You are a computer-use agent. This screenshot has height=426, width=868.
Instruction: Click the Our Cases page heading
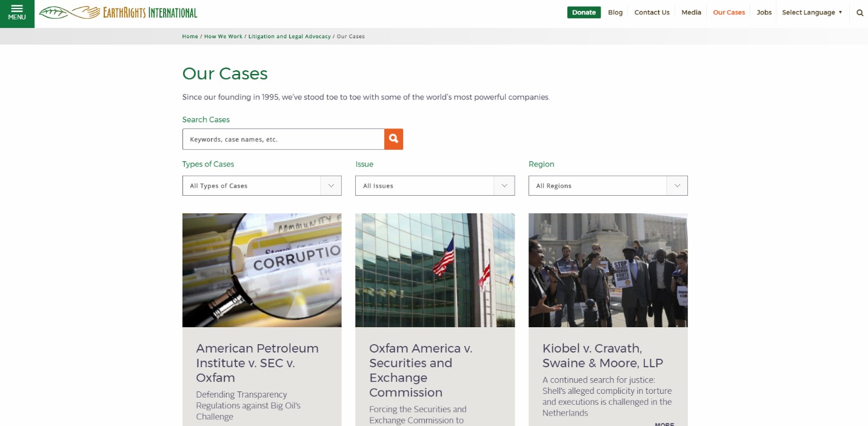(x=225, y=73)
